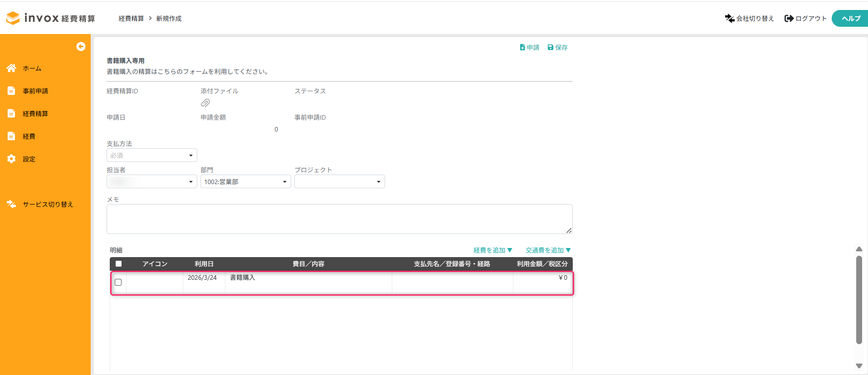868x375 pixels.
Task: Click the 会社切り替え switch icon
Action: [x=729, y=18]
